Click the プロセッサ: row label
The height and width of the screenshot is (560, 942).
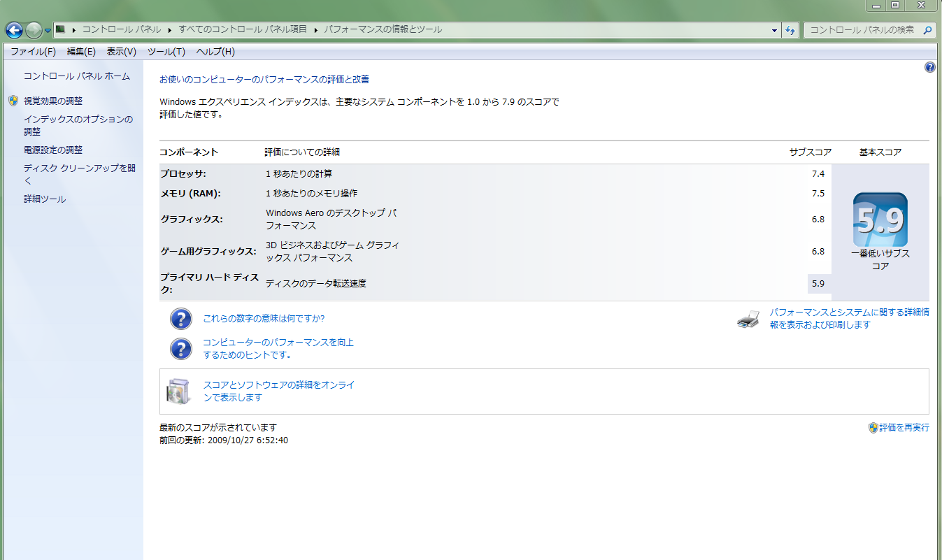183,173
